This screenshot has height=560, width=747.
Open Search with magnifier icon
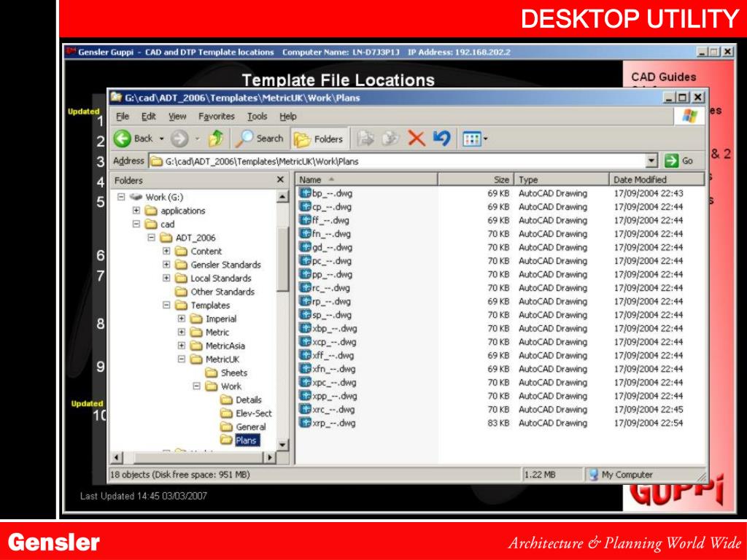point(245,139)
